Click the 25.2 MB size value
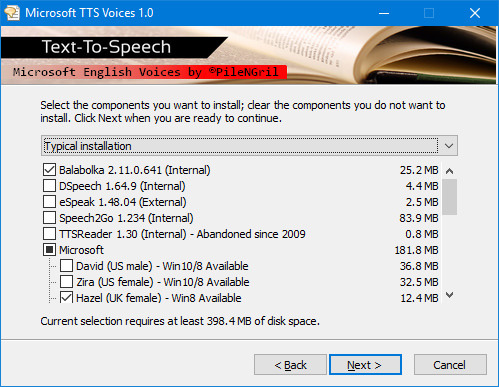The image size is (499, 387). 419,170
